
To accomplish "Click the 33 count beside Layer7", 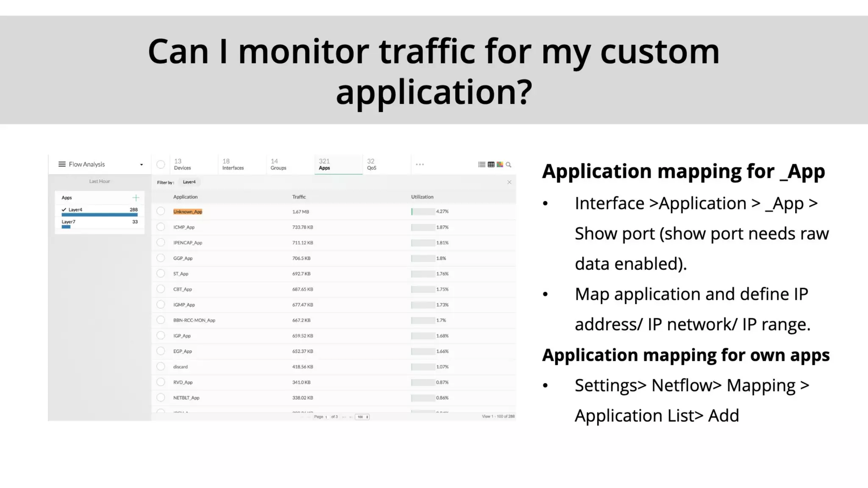I will [x=135, y=222].
